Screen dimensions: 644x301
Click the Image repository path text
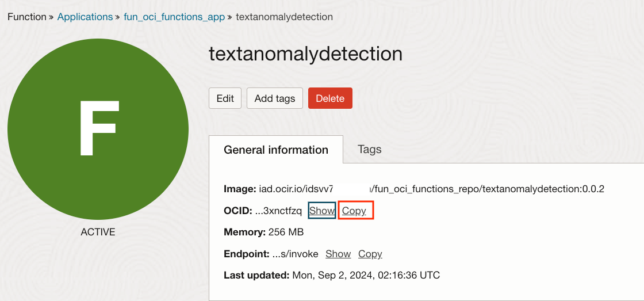tap(431, 189)
